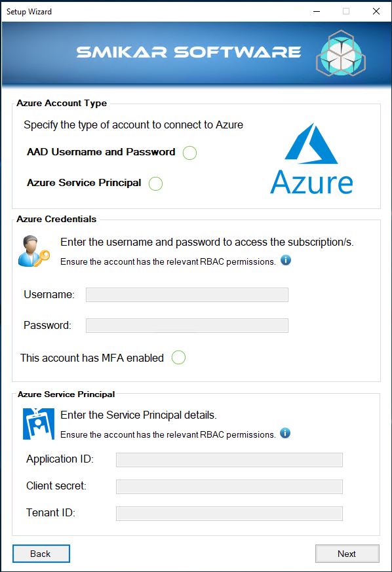Click the user with key credentials icon
392x572 pixels.
pos(34,251)
